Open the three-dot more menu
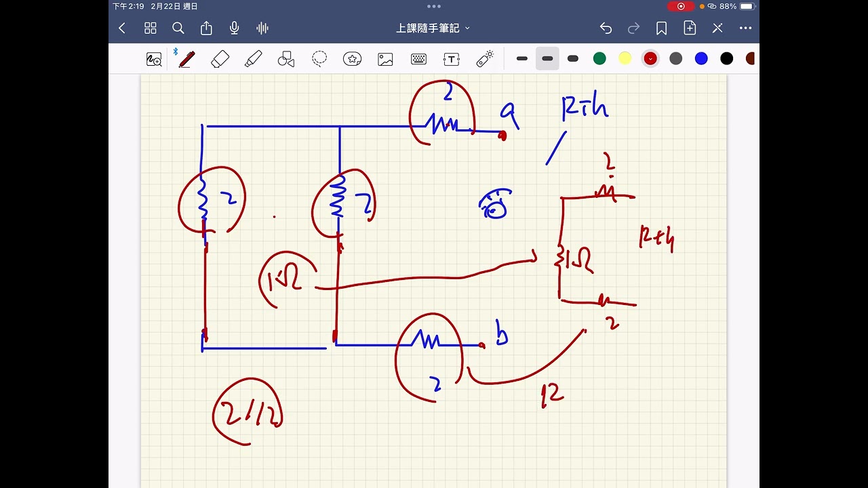The width and height of the screenshot is (868, 488). 745,28
